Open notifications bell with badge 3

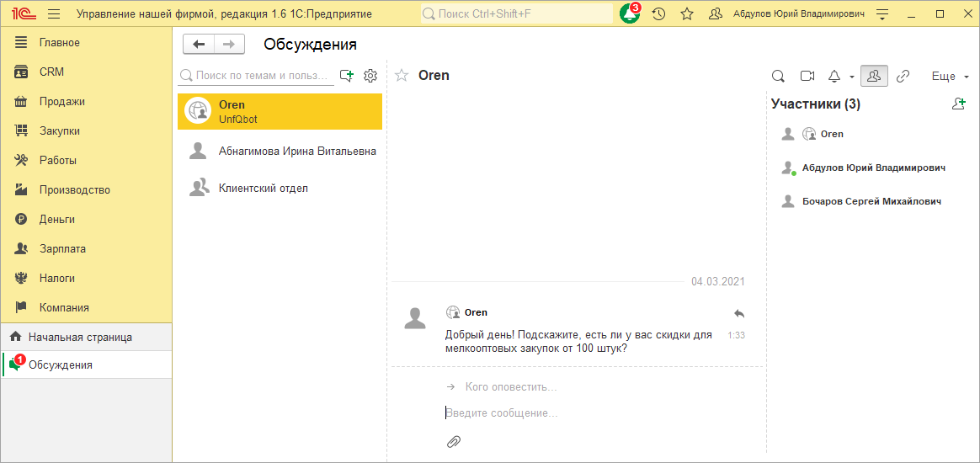point(630,13)
